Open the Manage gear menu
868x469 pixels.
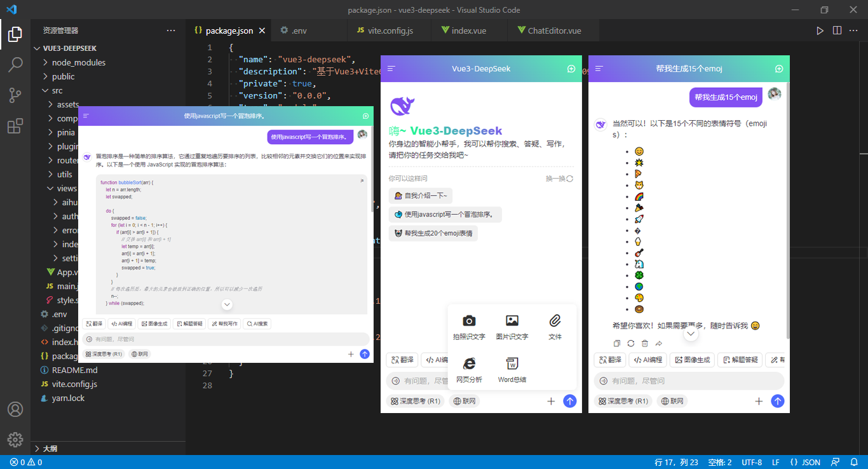coord(15,439)
